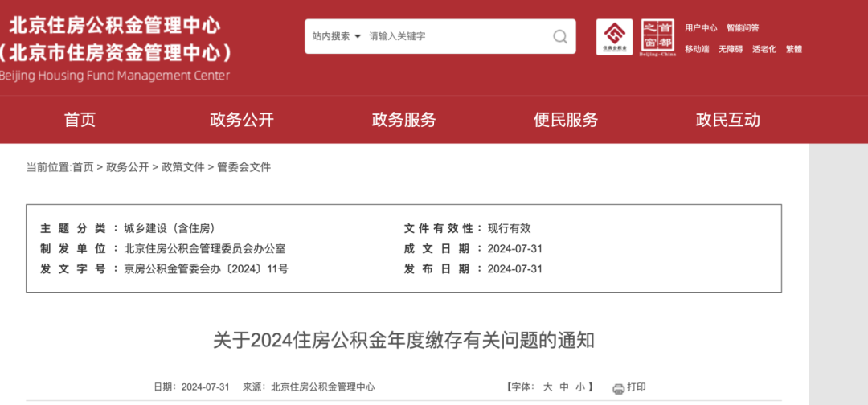868x405 pixels.
Task: Switch to 繁體 traditional Chinese
Action: [793, 49]
